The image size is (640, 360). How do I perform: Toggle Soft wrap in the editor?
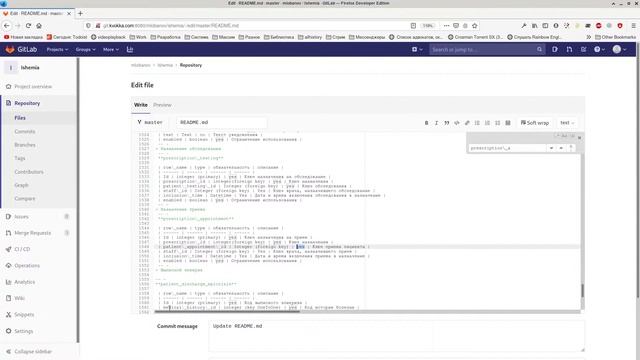(x=535, y=123)
